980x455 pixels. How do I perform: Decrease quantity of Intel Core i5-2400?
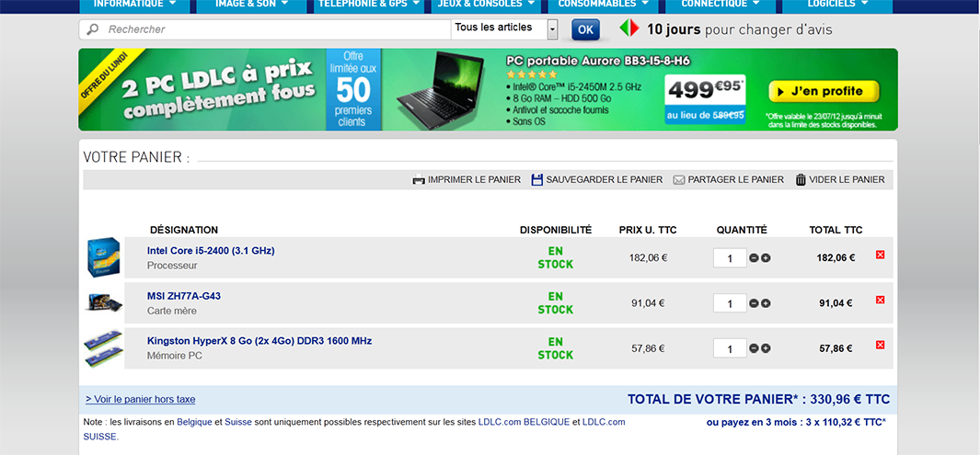tap(754, 257)
